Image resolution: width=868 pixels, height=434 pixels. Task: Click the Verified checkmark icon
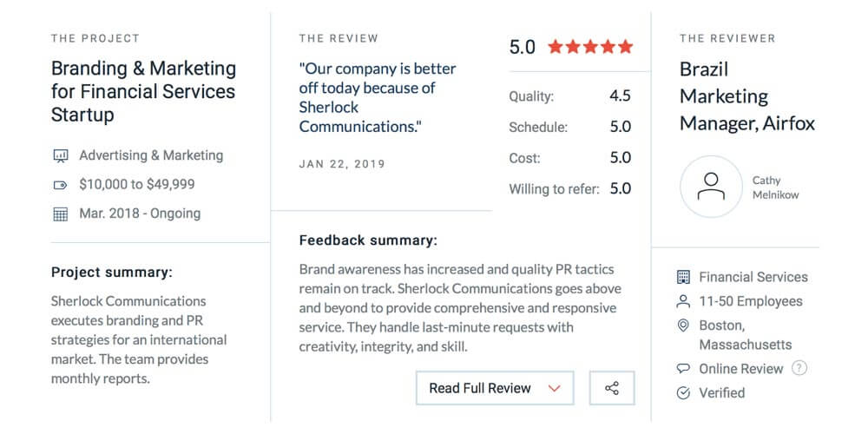click(x=683, y=393)
